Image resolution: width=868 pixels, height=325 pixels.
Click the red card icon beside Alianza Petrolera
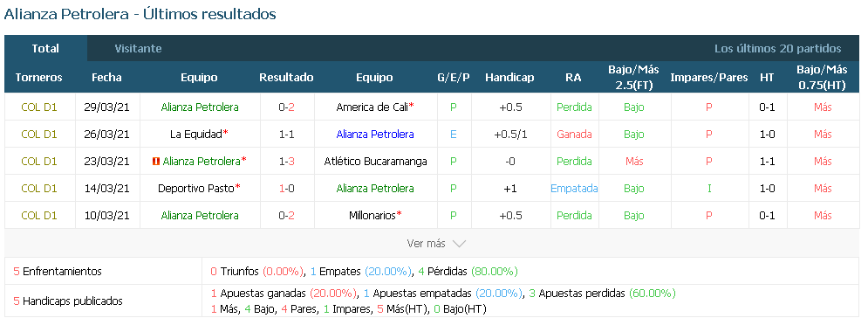click(156, 162)
